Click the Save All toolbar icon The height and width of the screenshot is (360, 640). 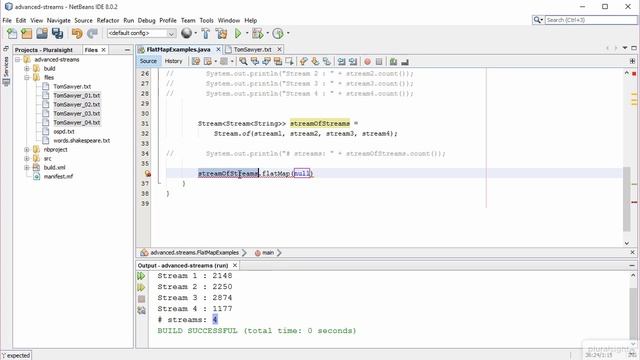58,33
